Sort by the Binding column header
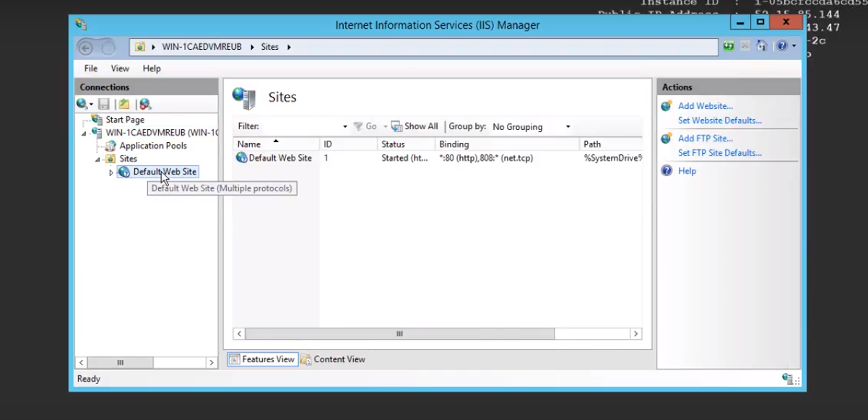The width and height of the screenshot is (868, 420). [507, 144]
